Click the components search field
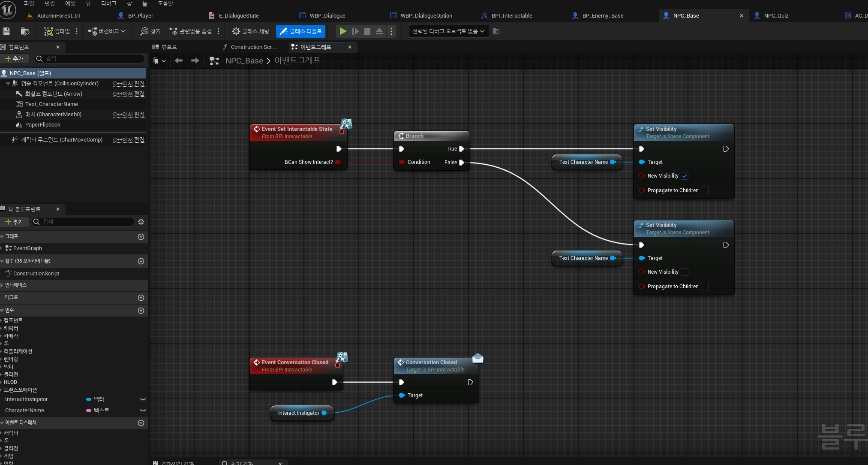Image resolution: width=868 pixels, height=465 pixels. click(90, 58)
